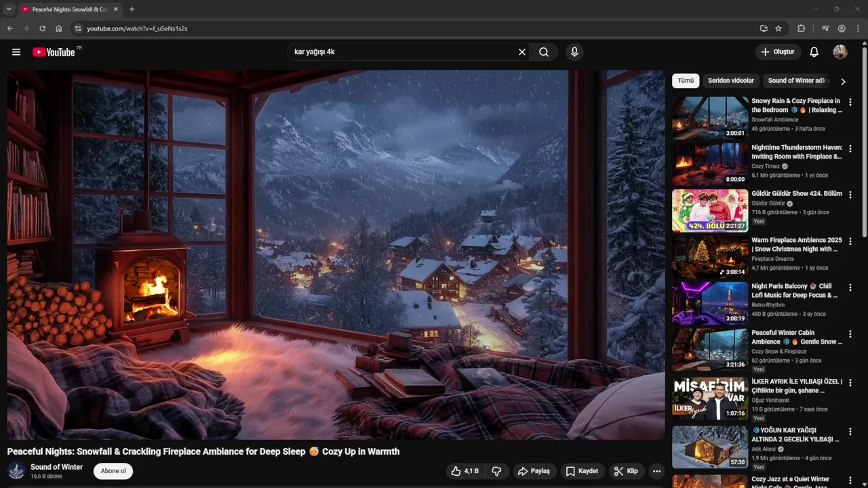Select the Sound of Winter chip
This screenshot has height=488, width=868.
798,81
